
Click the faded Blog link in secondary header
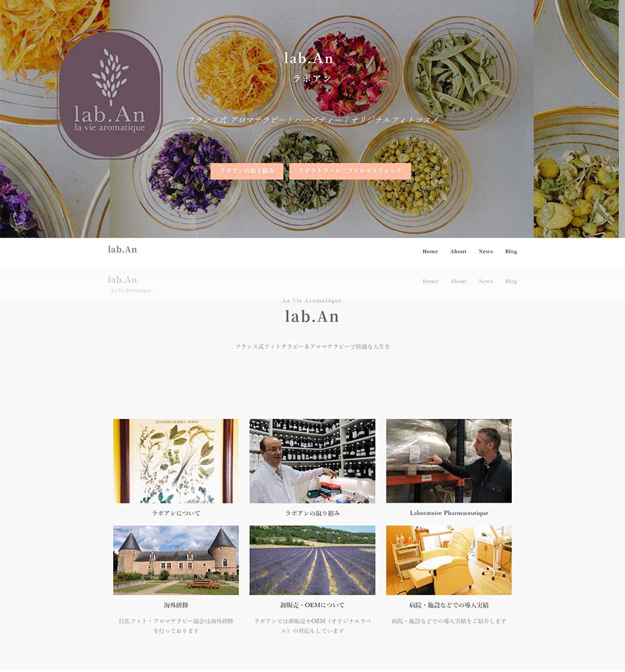[x=511, y=281]
